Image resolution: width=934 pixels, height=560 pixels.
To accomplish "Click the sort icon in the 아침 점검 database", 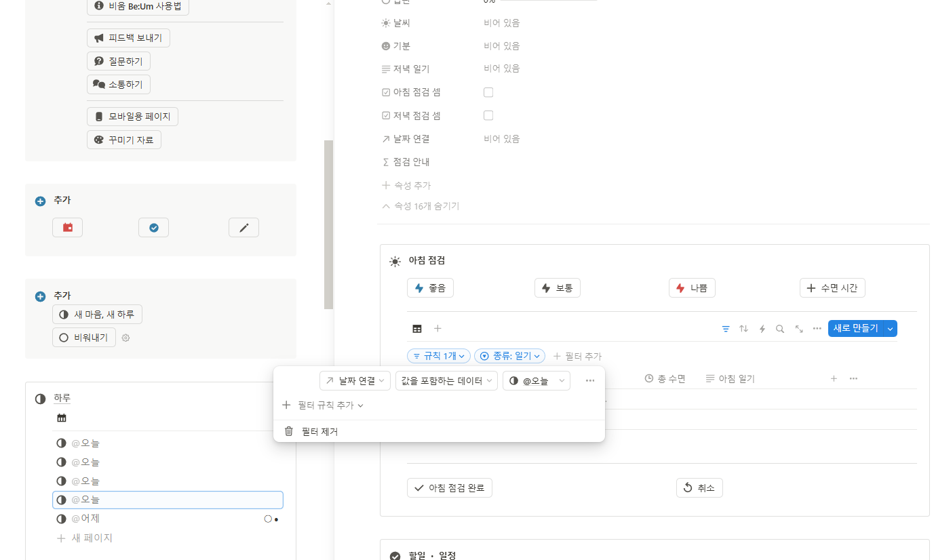I will click(x=743, y=328).
